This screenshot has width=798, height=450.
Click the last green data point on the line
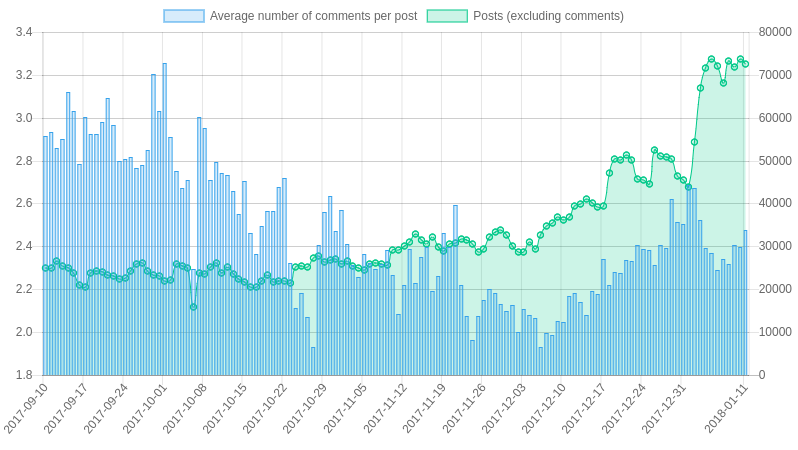pyautogui.click(x=745, y=64)
